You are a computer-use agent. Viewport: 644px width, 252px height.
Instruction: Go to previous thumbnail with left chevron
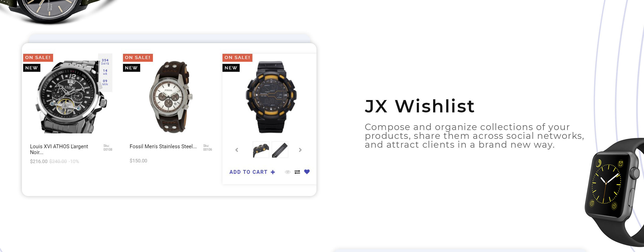click(237, 150)
